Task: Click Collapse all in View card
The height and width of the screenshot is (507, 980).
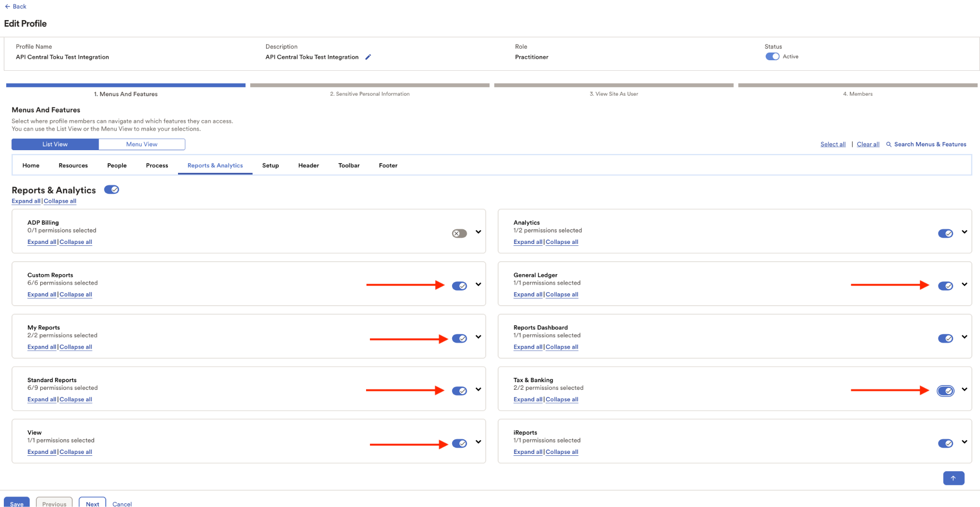Action: coord(76,452)
